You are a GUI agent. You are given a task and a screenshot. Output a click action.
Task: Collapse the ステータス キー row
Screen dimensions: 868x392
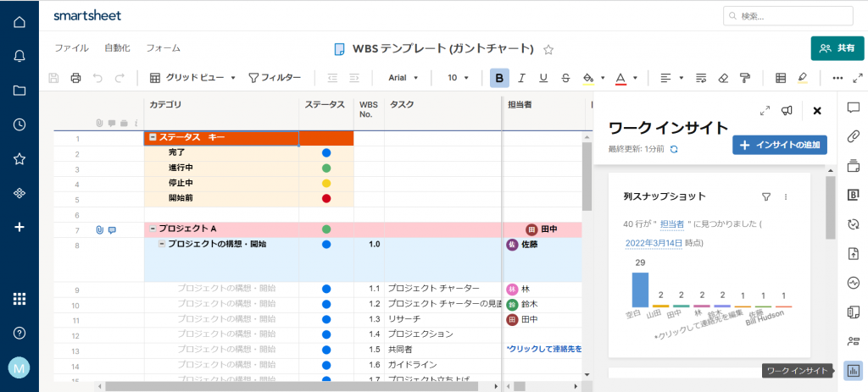[x=153, y=138]
